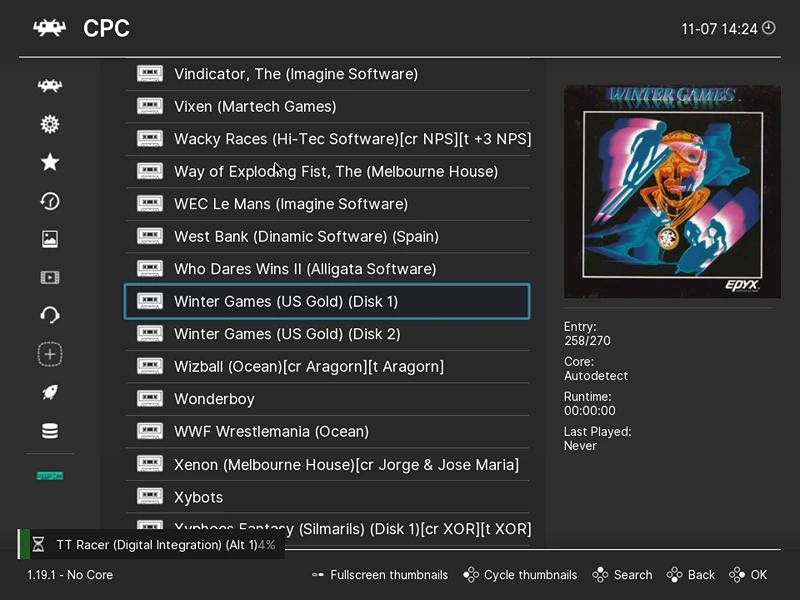Click the TT Racer scan progress notification
The height and width of the screenshot is (600, 800).
[x=151, y=544]
